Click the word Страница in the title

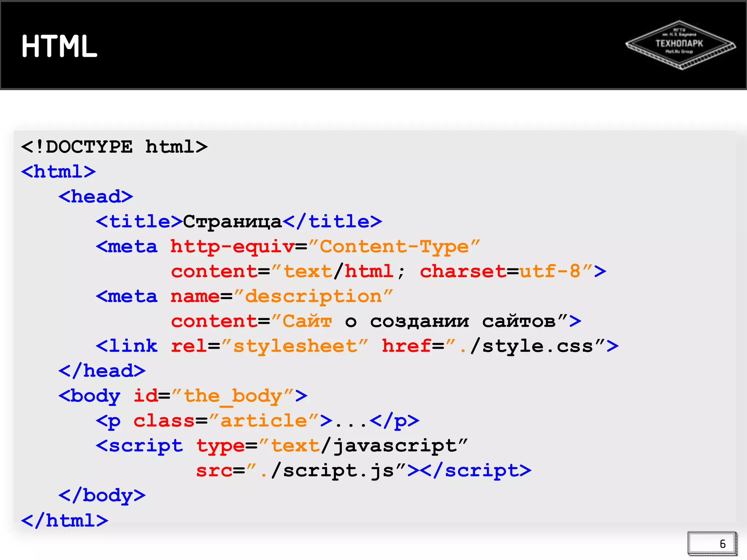click(232, 222)
